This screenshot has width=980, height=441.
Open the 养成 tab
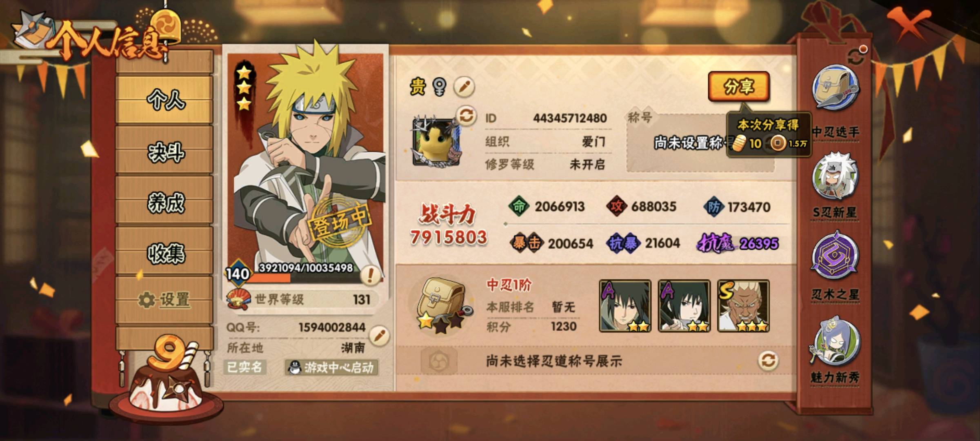tap(165, 202)
